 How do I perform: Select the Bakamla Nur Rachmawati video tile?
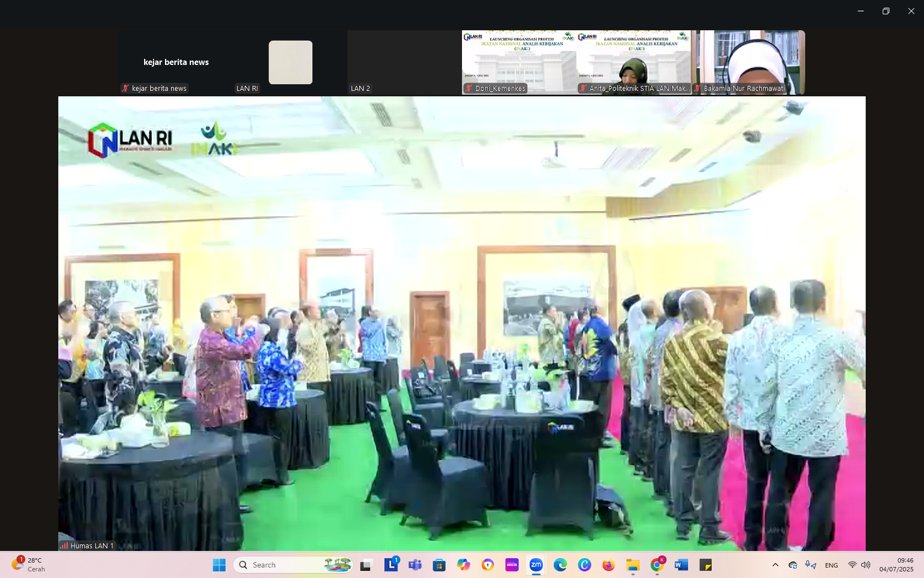[749, 62]
